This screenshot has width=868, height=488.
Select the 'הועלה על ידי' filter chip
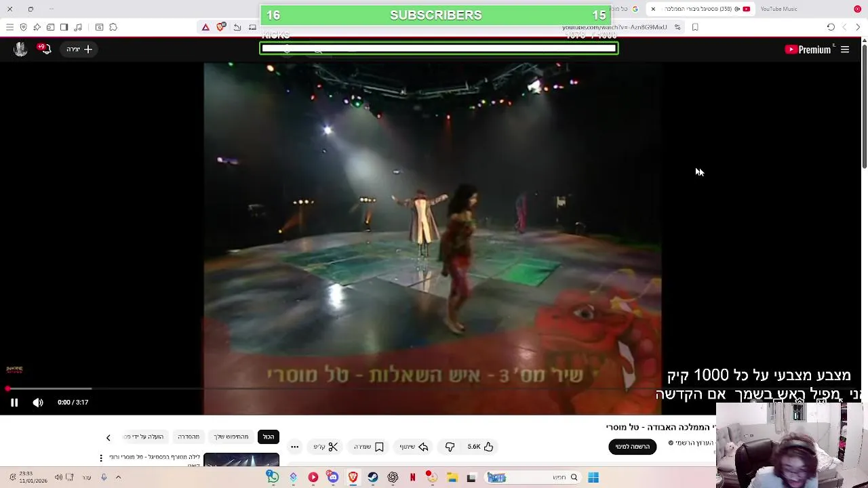coord(144,436)
